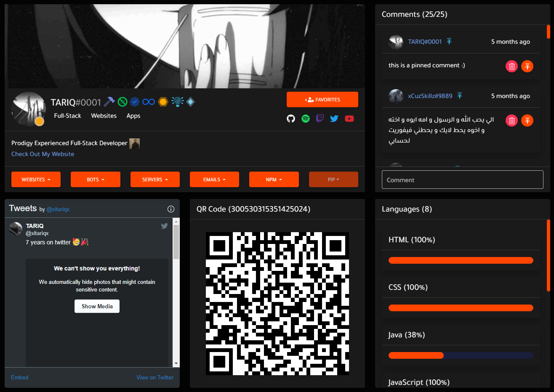Screen dimensions: 554x392
Task: Click the 'QR Code (300530315351425024)' heading
Action: point(253,209)
